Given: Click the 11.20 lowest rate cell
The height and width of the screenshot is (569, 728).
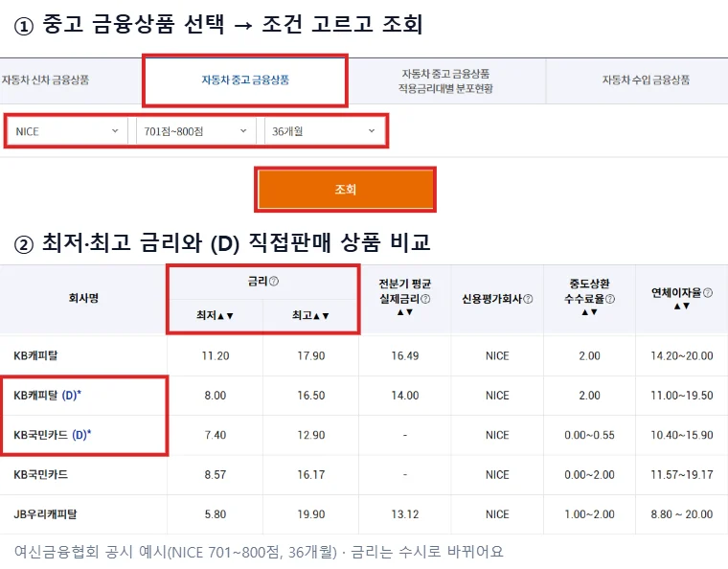Looking at the screenshot, I should [216, 356].
